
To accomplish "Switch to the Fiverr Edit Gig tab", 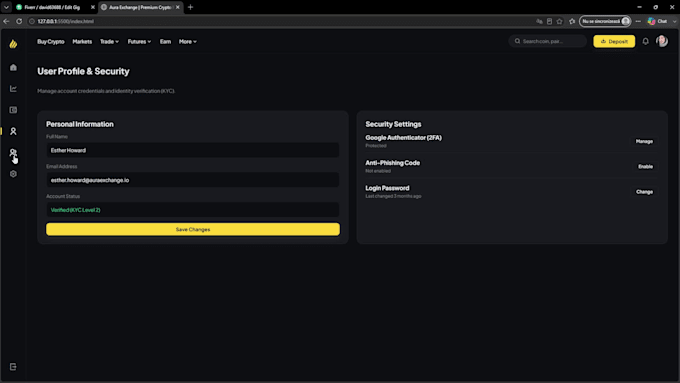I will pos(52,7).
